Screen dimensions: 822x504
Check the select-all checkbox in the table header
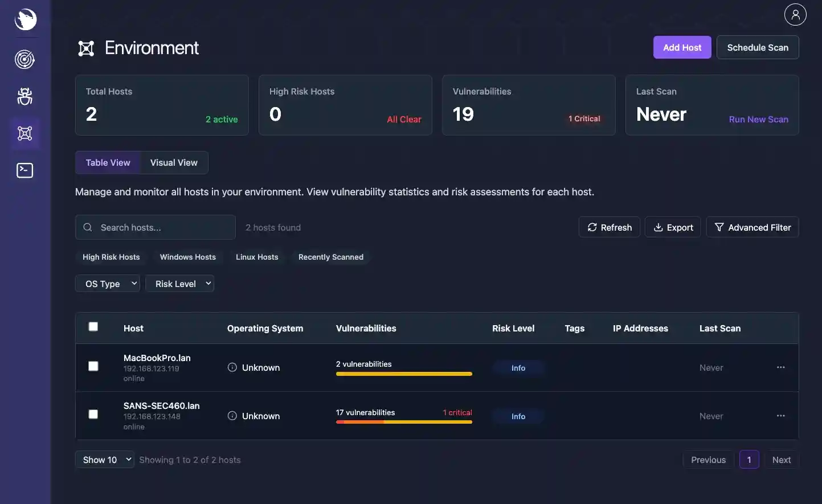tap(93, 326)
